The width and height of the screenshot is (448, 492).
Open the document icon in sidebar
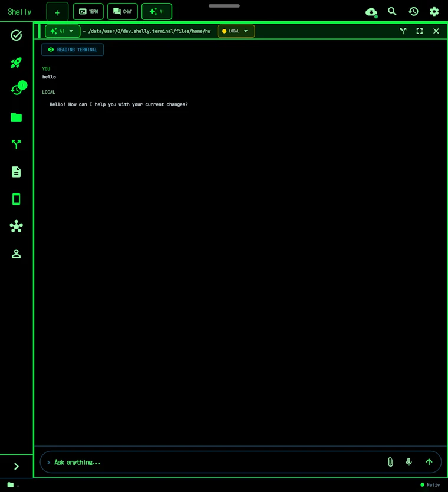tap(17, 172)
